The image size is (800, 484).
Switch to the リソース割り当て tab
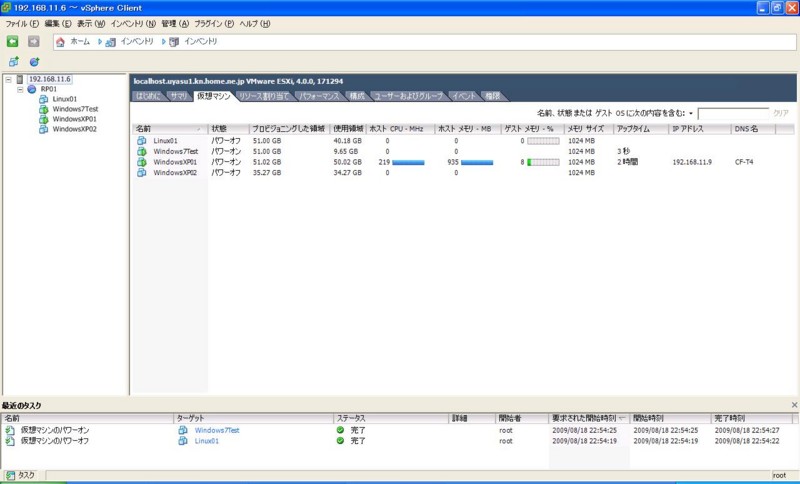coord(264,96)
